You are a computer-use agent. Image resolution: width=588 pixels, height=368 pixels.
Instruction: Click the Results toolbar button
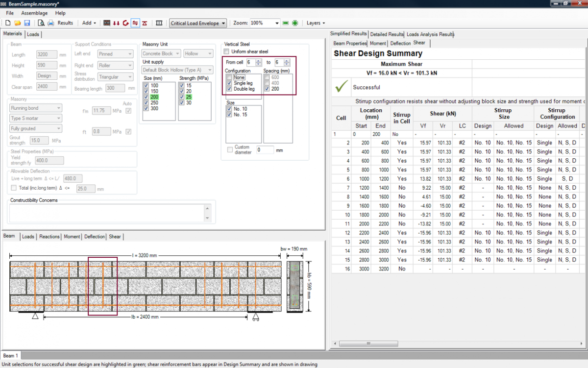click(65, 23)
